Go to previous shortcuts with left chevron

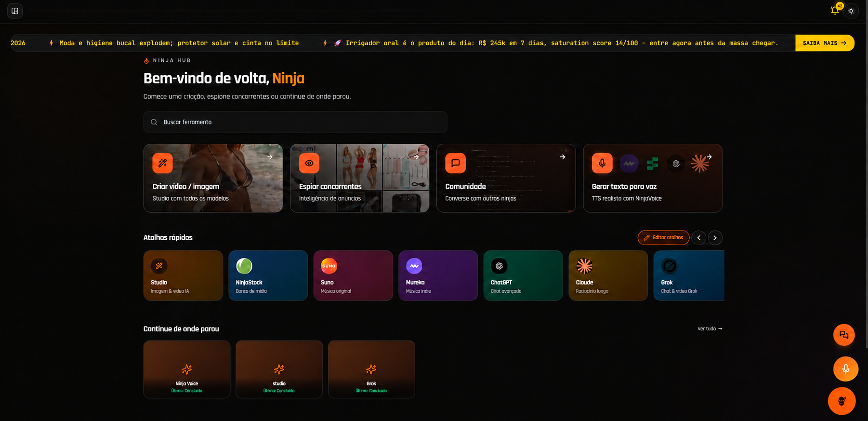pyautogui.click(x=699, y=238)
